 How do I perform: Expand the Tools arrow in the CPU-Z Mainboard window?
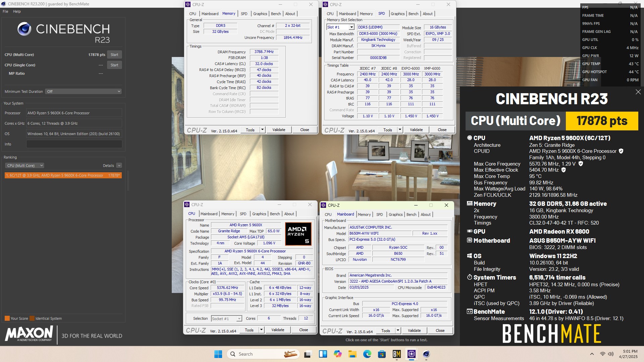point(398,330)
